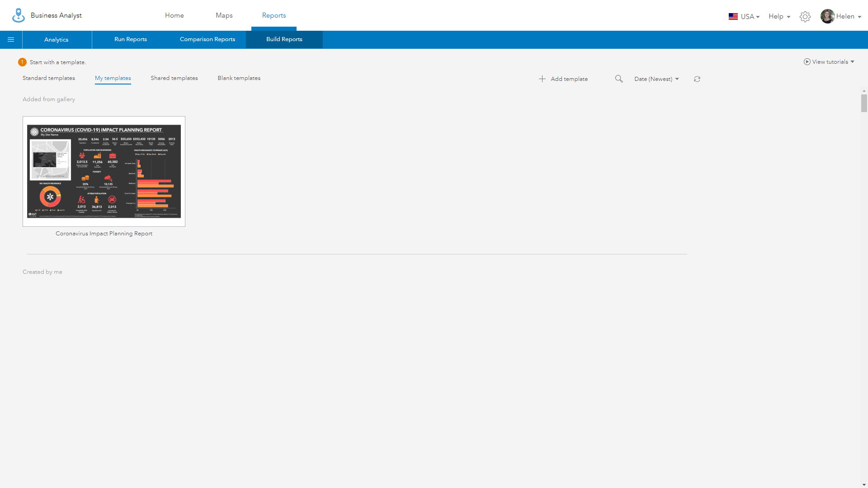Image resolution: width=868 pixels, height=488 pixels.
Task: Open the Date (Newest) sort dropdown
Action: (656, 79)
